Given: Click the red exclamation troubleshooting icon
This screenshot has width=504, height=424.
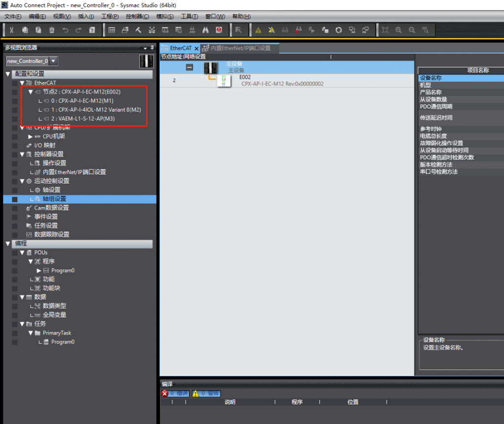Looking at the screenshot, I should pos(219,30).
